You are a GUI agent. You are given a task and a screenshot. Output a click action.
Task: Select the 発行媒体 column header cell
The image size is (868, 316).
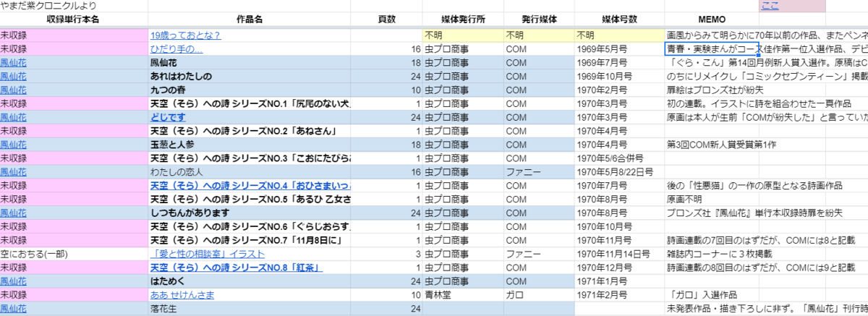(x=538, y=19)
